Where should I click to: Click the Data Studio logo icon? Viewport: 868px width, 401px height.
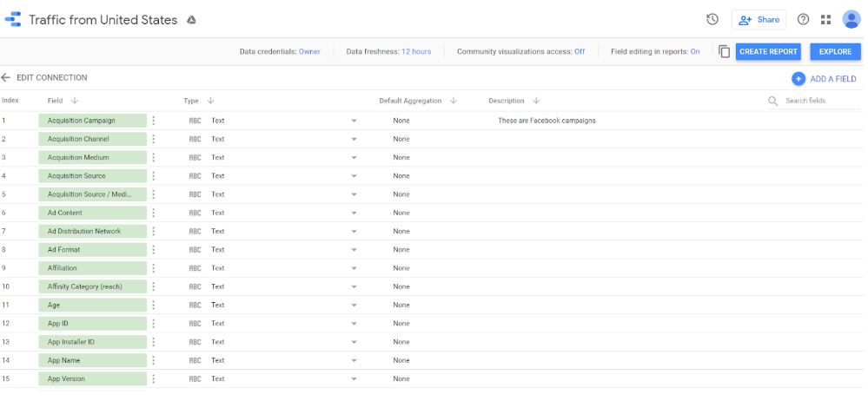point(13,19)
